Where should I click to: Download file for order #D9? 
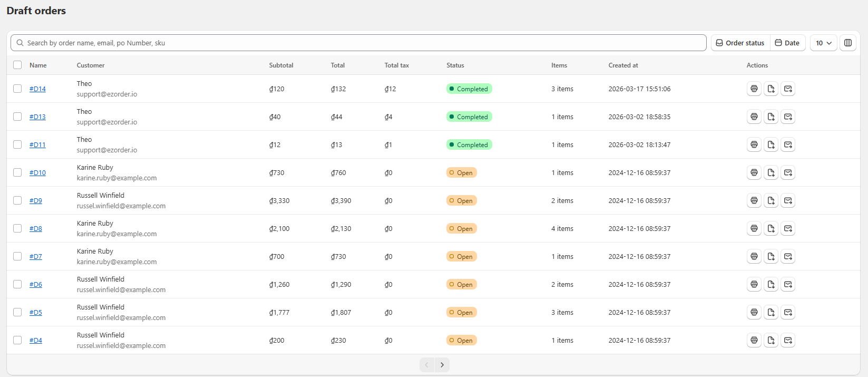tap(771, 200)
